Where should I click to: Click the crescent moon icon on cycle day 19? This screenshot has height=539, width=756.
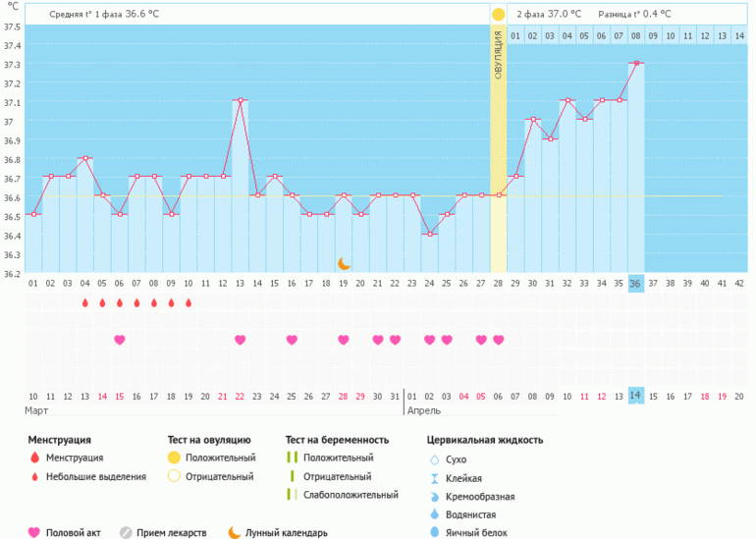coord(344,263)
